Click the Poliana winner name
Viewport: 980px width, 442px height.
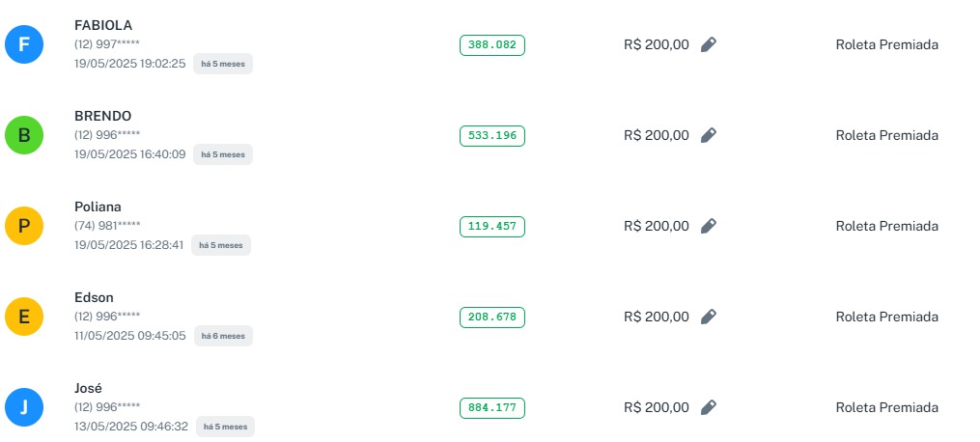coord(98,207)
